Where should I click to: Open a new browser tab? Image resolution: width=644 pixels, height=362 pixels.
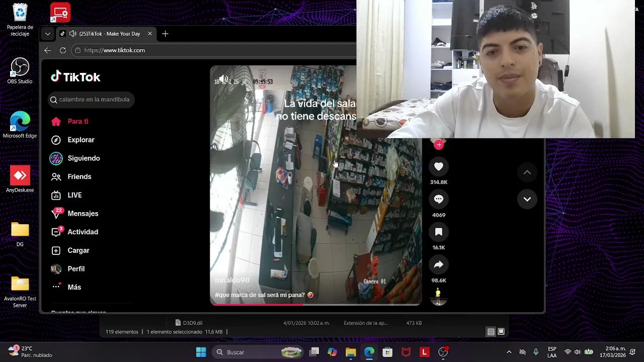pyautogui.click(x=165, y=34)
